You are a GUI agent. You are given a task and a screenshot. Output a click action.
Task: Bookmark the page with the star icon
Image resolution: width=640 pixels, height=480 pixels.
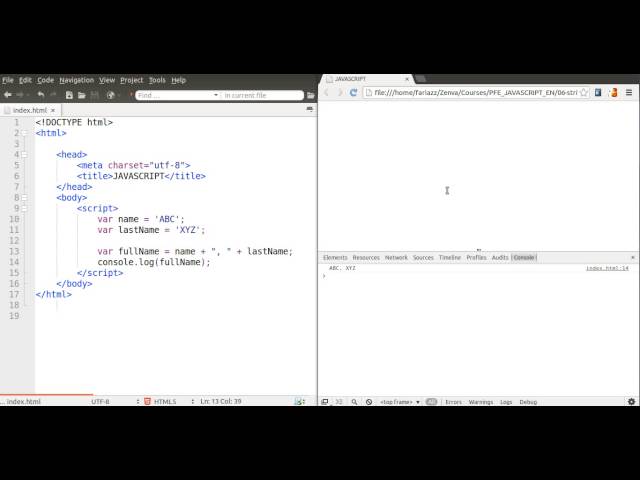click(x=584, y=93)
